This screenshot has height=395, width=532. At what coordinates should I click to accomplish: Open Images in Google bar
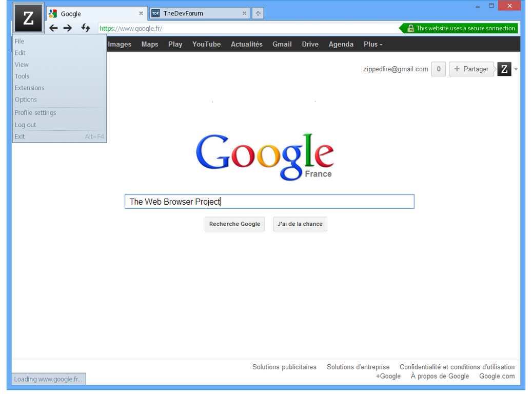pyautogui.click(x=120, y=44)
